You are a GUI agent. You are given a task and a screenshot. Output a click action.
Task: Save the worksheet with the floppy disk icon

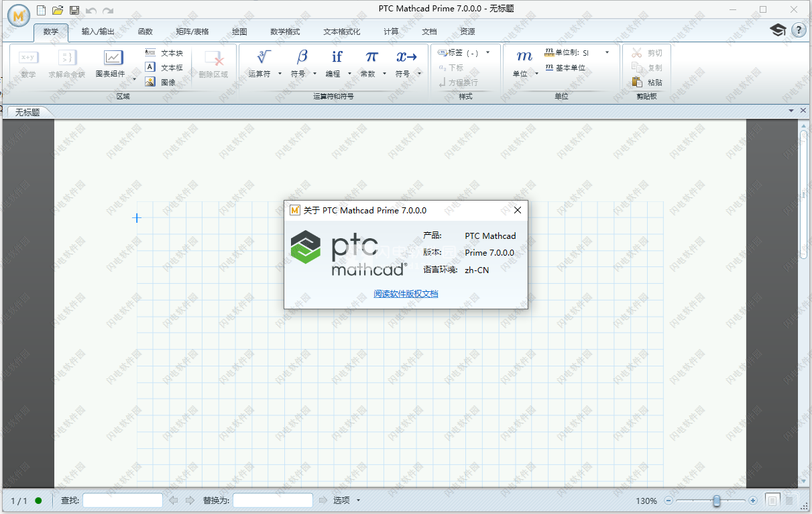(x=74, y=10)
